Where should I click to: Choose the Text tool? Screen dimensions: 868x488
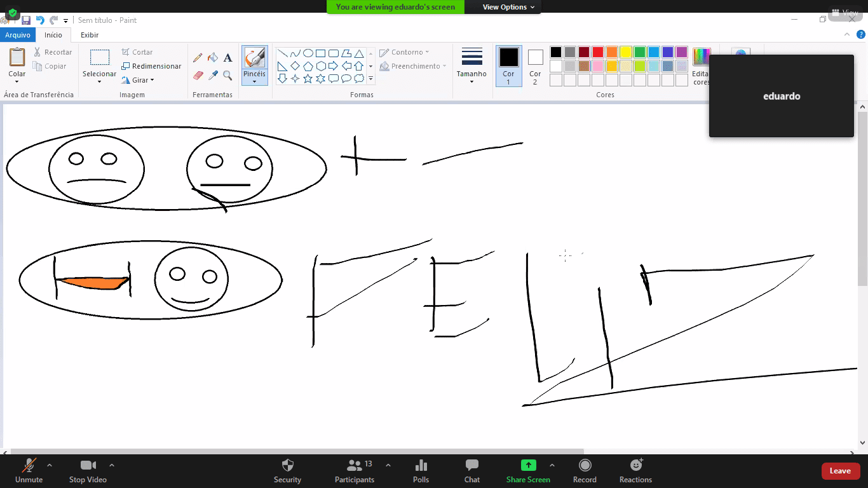(227, 58)
